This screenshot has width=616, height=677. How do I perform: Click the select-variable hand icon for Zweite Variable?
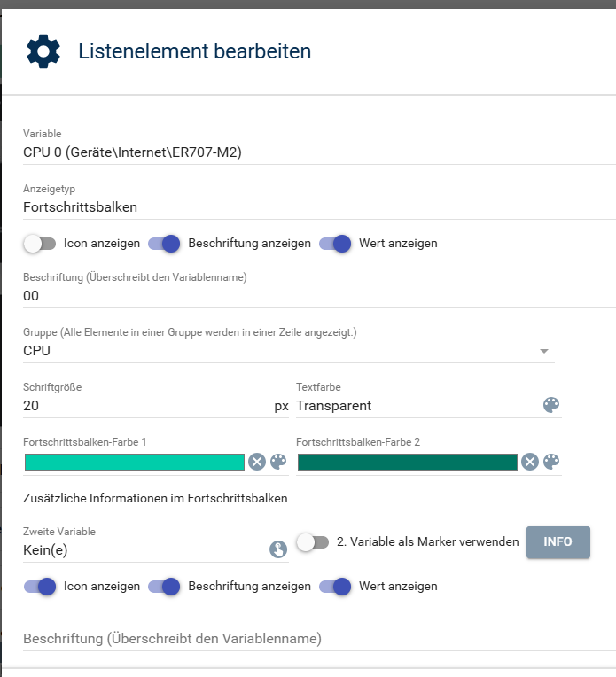[278, 549]
